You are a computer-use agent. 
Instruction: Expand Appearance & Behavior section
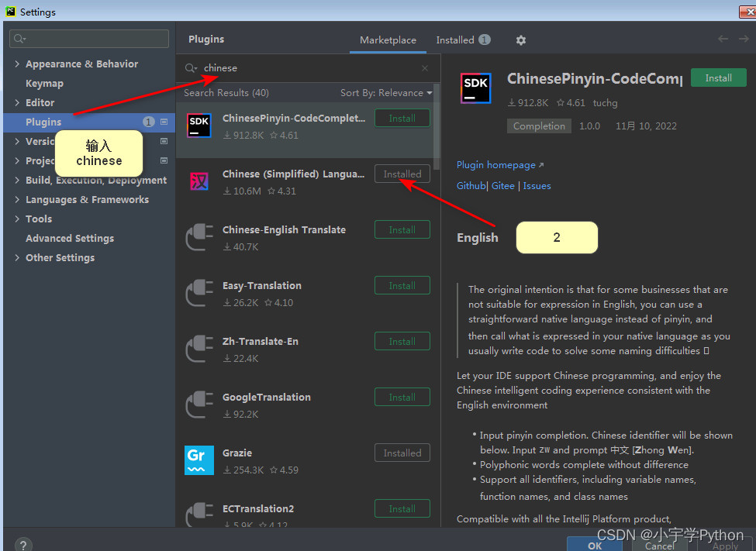17,64
